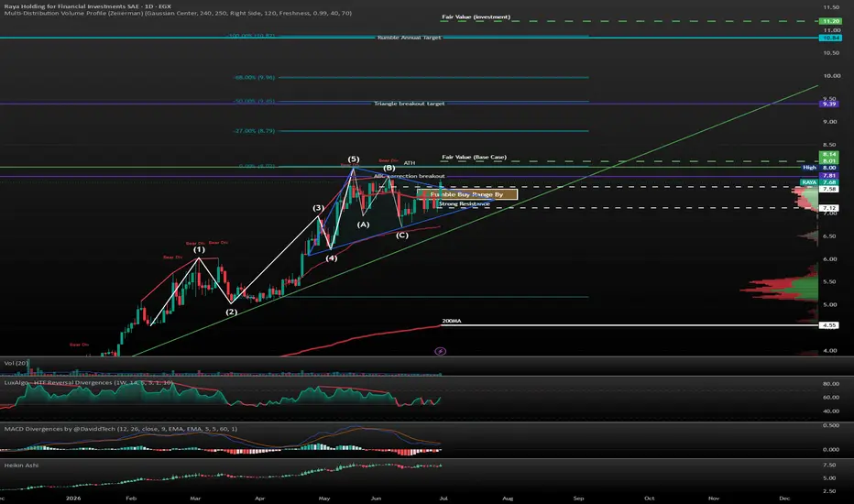854x504 pixels.
Task: Click the 10.00 price axis value
Action: tap(831, 76)
